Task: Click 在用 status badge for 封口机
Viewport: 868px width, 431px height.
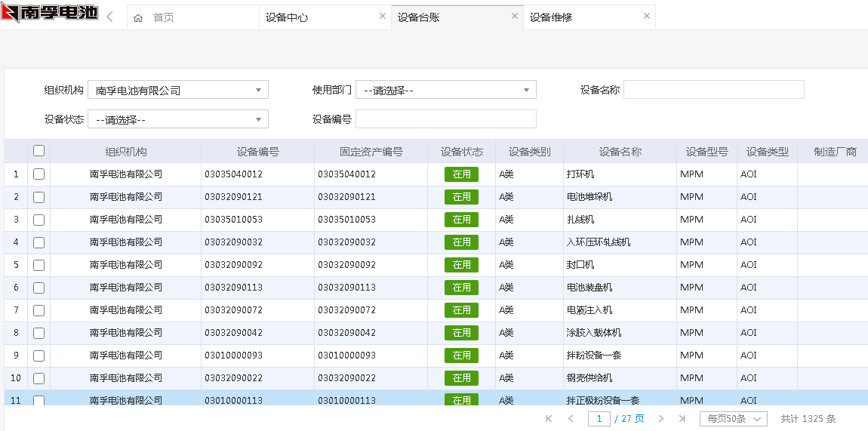Action: pyautogui.click(x=461, y=265)
